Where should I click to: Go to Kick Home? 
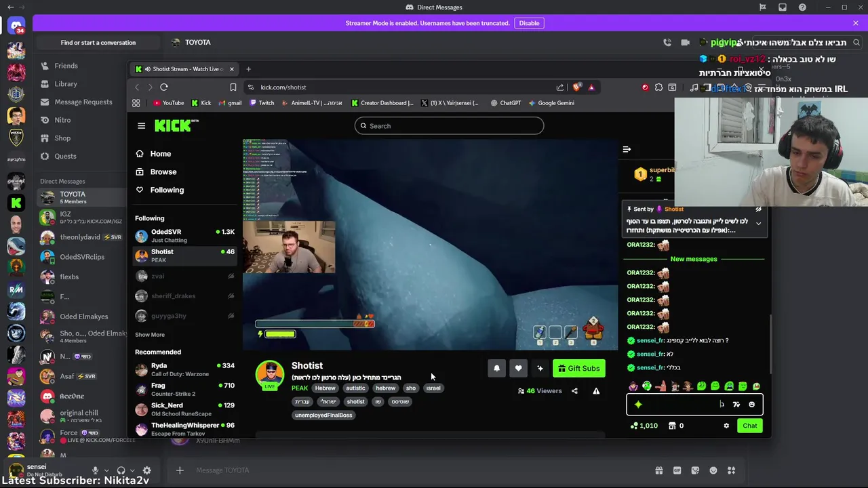click(x=153, y=154)
